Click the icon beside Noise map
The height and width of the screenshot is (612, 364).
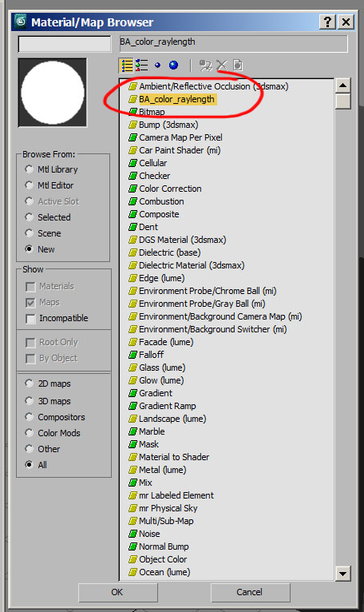coord(133,534)
